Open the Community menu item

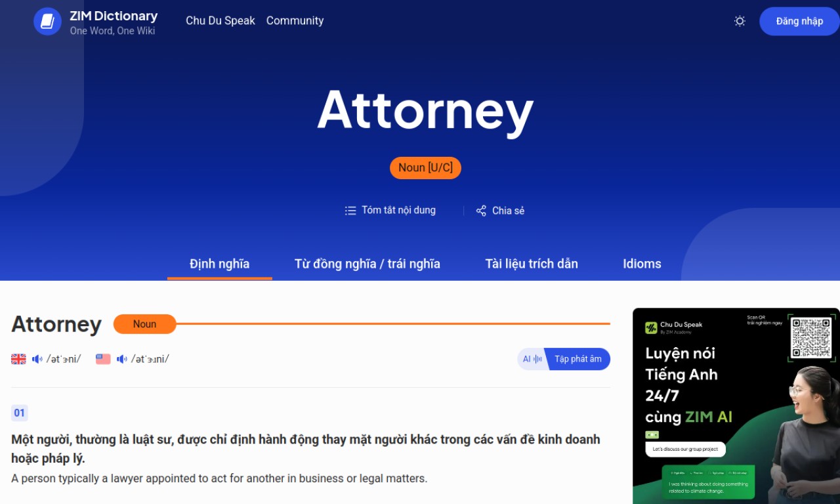(295, 21)
